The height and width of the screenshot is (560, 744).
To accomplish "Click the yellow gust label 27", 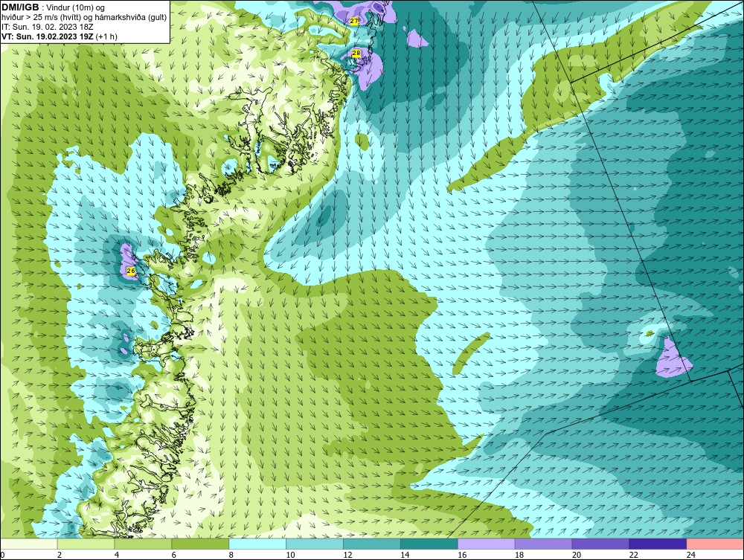I will [x=354, y=22].
